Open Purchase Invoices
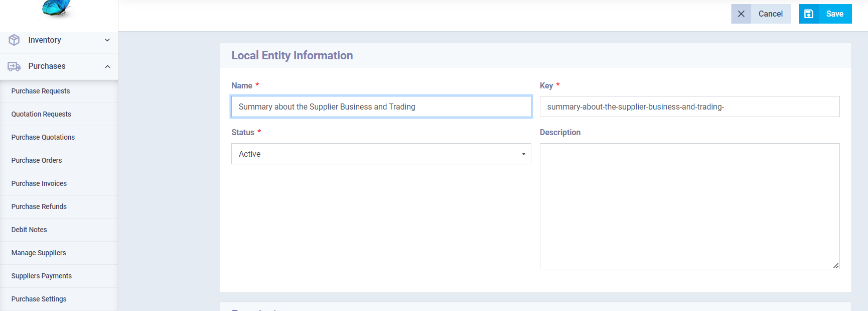868x311 pixels. tap(39, 183)
